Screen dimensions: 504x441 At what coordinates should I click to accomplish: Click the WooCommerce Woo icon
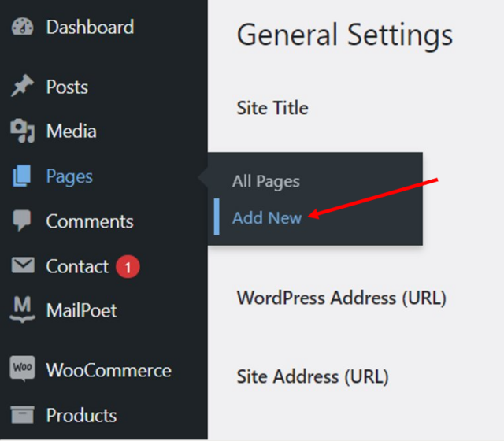(22, 369)
